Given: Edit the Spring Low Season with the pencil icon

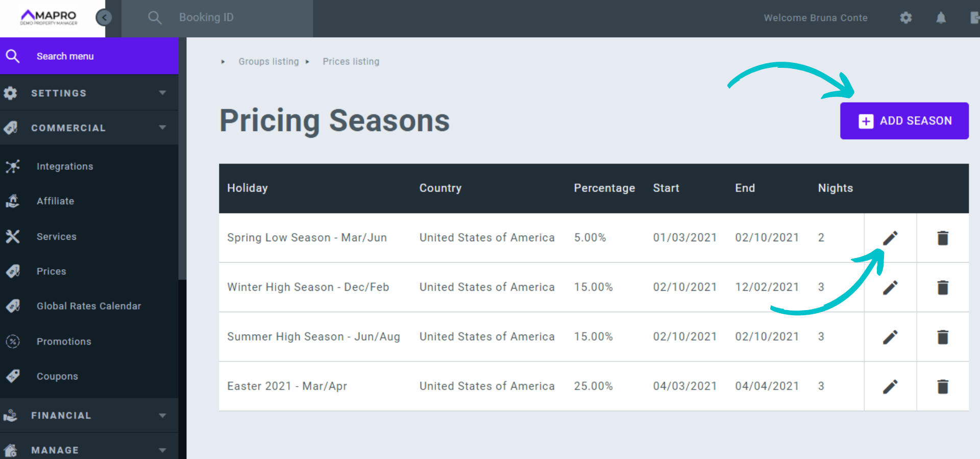Looking at the screenshot, I should tap(890, 238).
